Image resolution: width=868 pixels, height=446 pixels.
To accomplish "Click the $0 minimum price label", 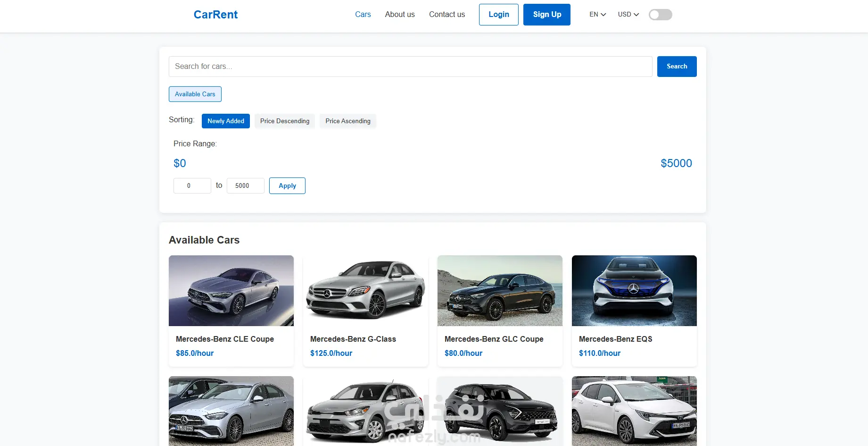I will coord(180,163).
